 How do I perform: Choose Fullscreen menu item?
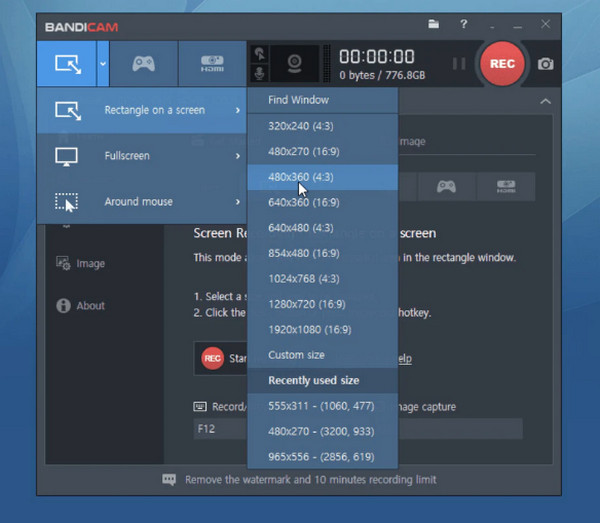click(142, 156)
